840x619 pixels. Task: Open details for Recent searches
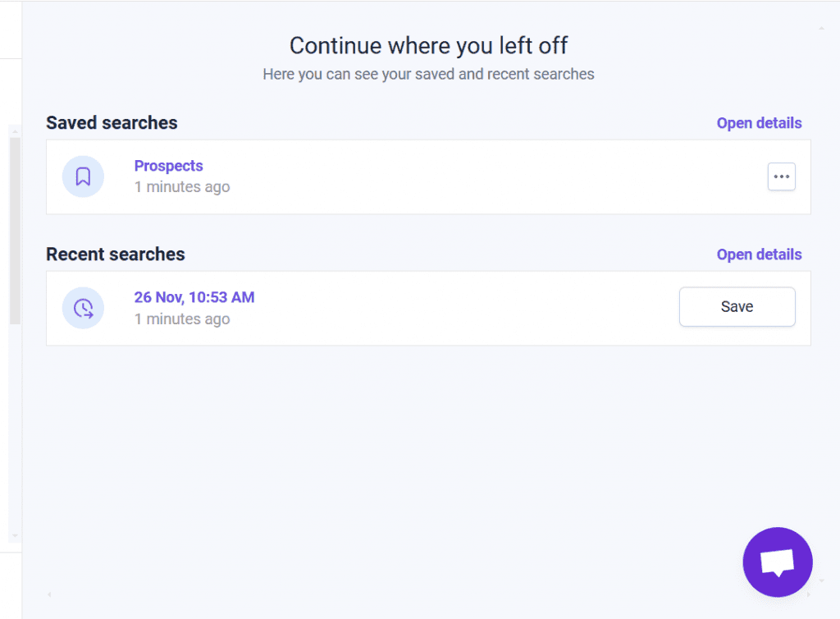[759, 254]
